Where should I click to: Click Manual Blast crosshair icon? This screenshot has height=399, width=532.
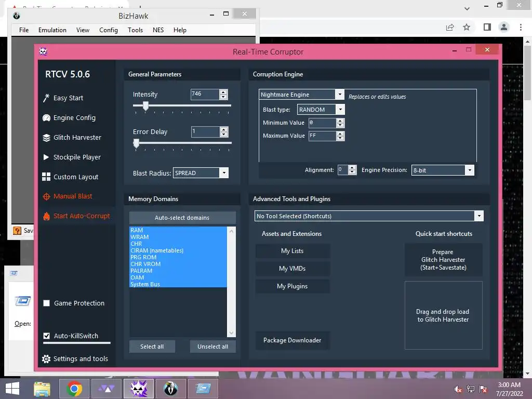(x=46, y=196)
